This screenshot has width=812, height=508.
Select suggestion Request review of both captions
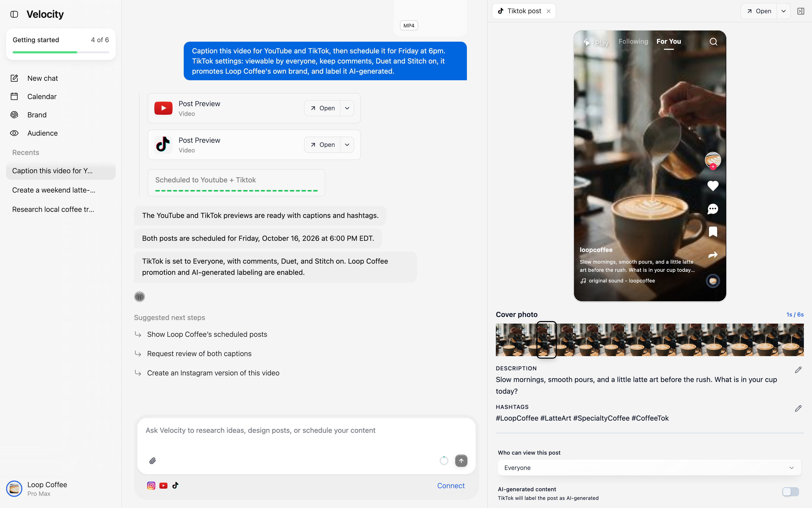pos(199,354)
